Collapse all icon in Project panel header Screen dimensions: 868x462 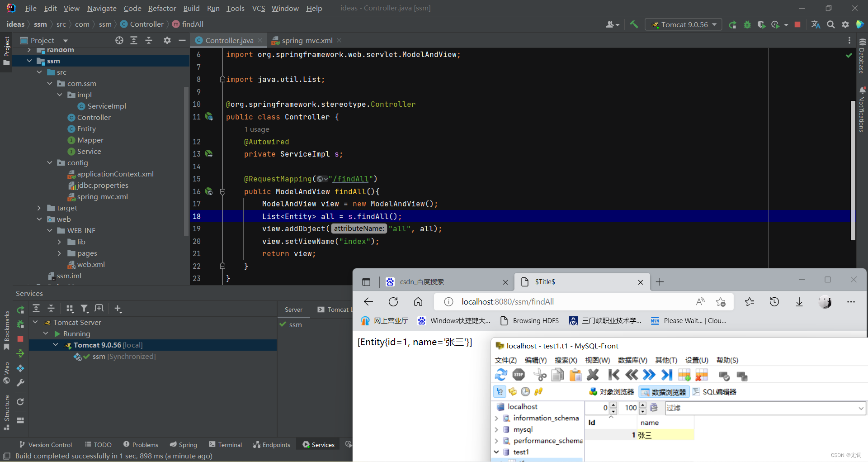point(149,40)
